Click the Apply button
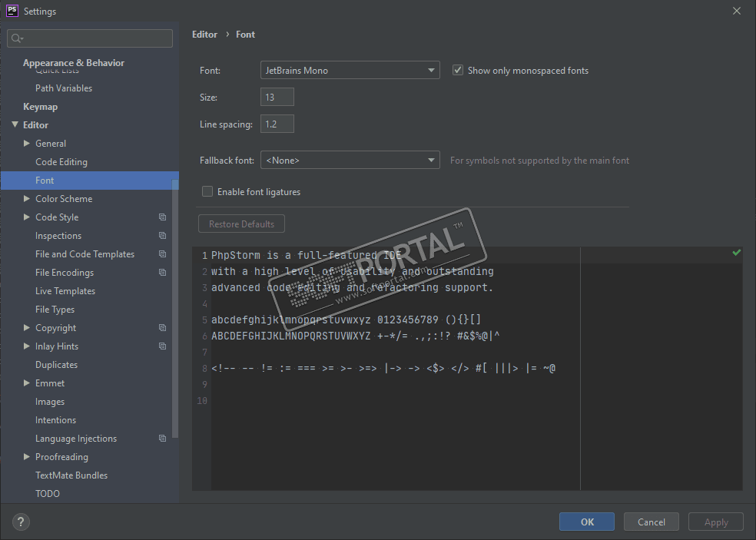The image size is (756, 540). pyautogui.click(x=716, y=522)
